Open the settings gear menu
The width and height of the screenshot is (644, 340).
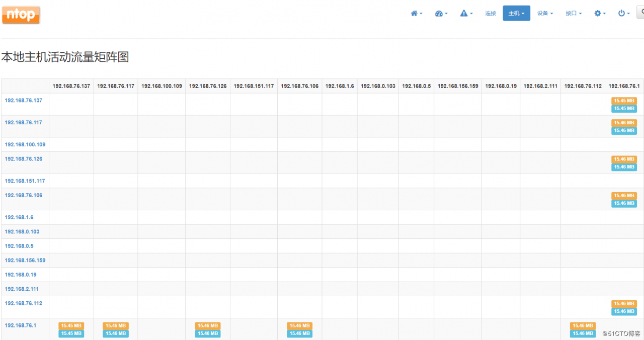[x=600, y=14]
